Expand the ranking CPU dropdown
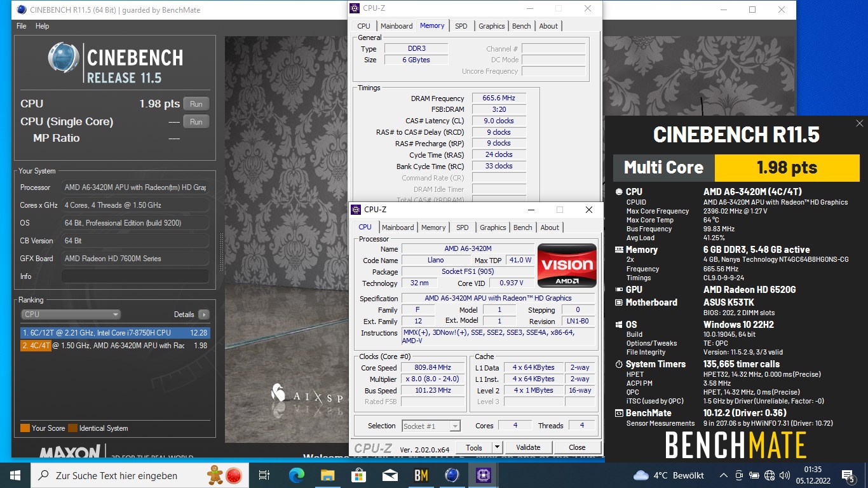 [71, 315]
